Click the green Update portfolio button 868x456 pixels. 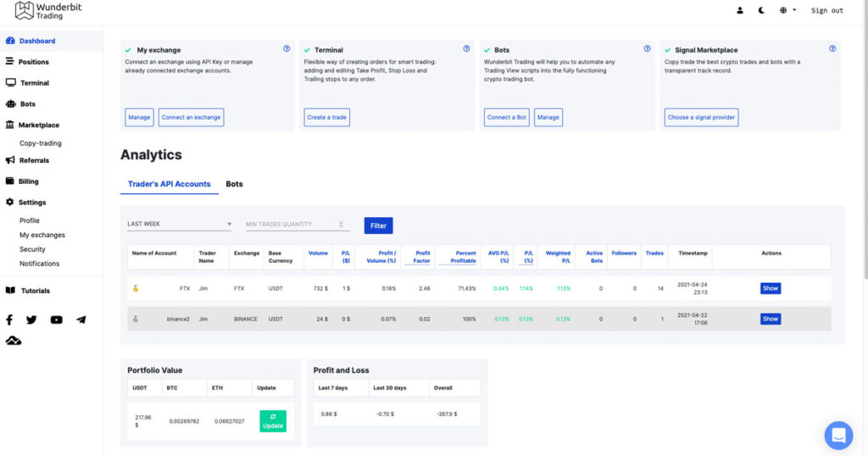point(273,421)
